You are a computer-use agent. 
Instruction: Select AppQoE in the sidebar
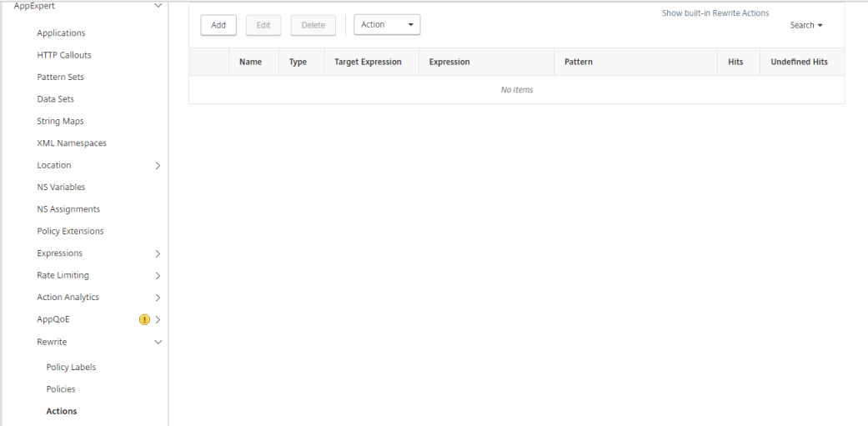click(53, 319)
